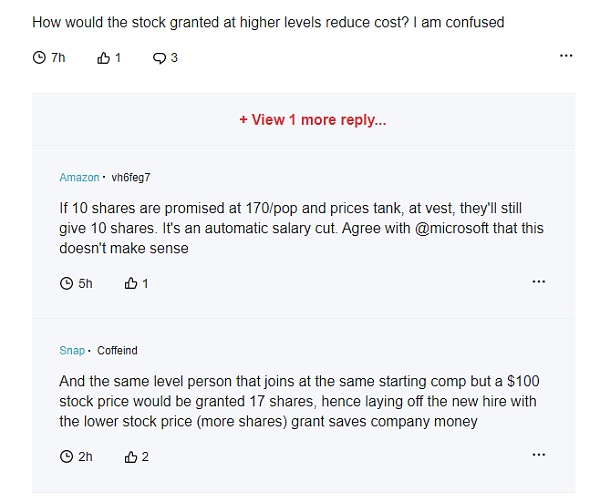The height and width of the screenshot is (502, 600).
Task: Like Coffeind's reply with thumbs-up
Action: (x=130, y=456)
